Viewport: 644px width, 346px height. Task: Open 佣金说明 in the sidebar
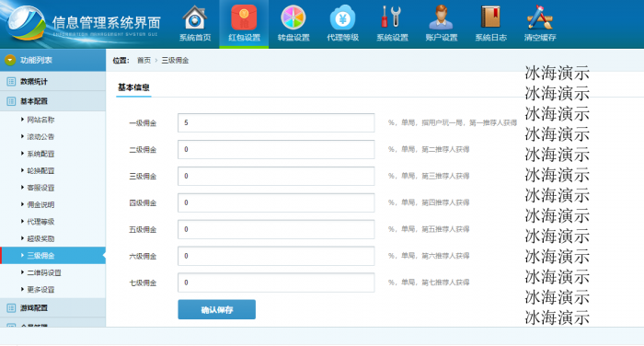[40, 204]
